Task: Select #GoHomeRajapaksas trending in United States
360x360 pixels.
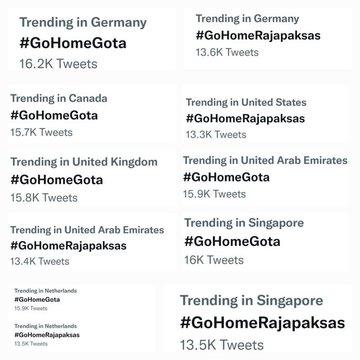Action: (245, 118)
